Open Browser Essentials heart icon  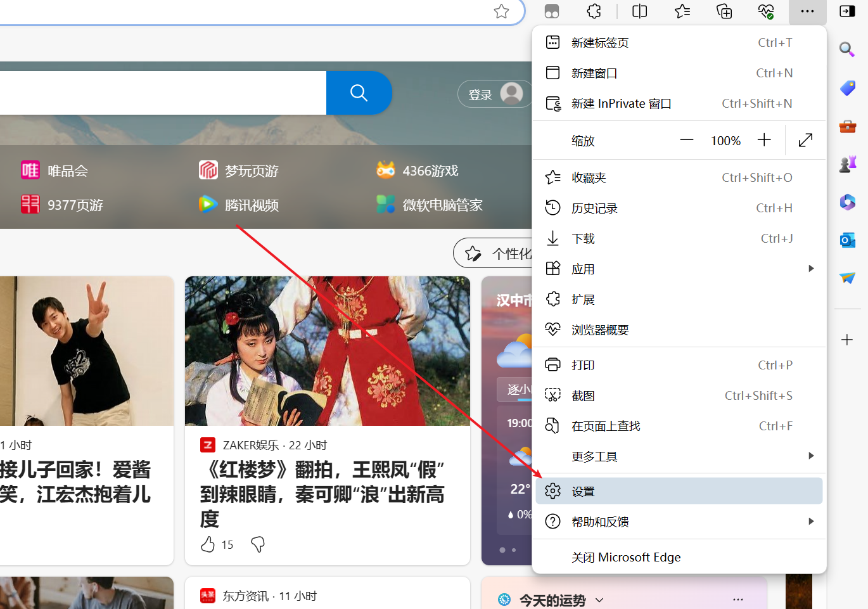click(x=766, y=11)
